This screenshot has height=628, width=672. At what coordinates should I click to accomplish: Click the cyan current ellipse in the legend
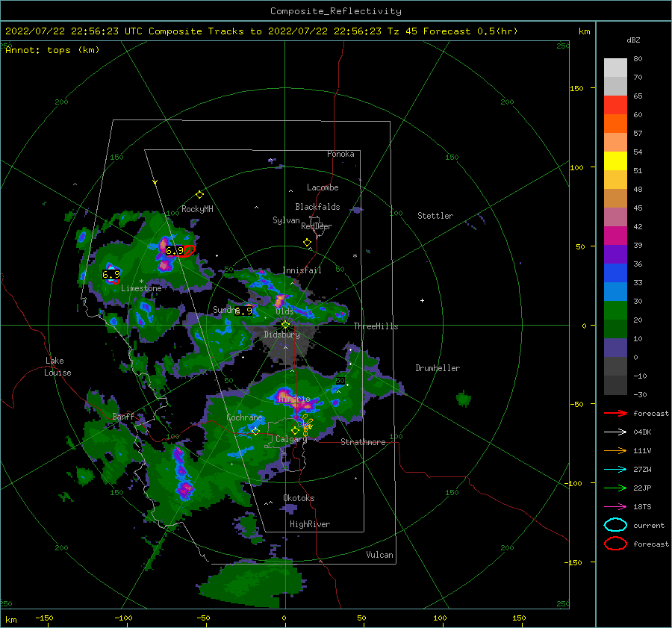pyautogui.click(x=615, y=525)
